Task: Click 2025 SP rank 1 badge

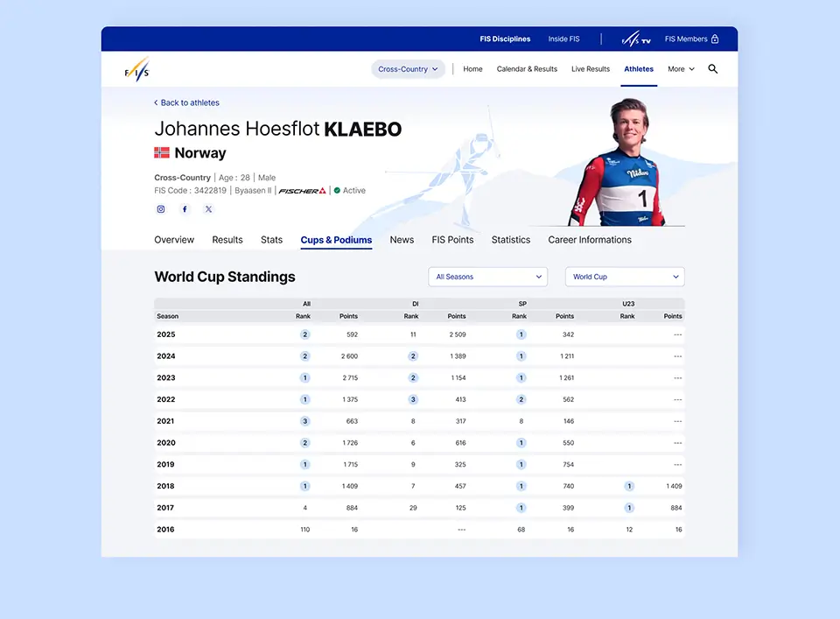Action: tap(521, 334)
